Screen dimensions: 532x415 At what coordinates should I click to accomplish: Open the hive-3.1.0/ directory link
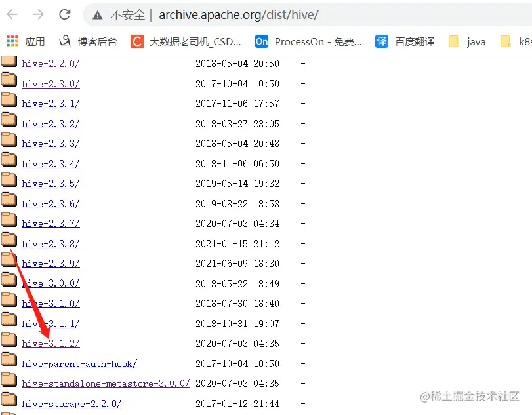(51, 304)
